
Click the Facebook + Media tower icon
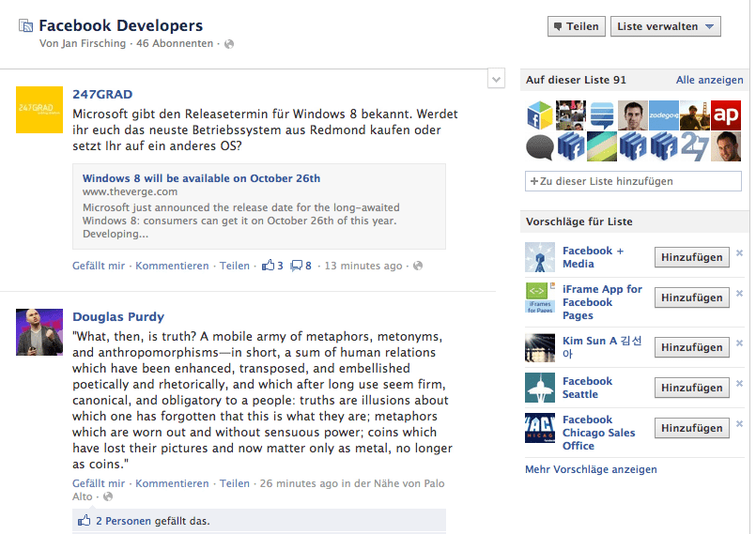pos(540,257)
